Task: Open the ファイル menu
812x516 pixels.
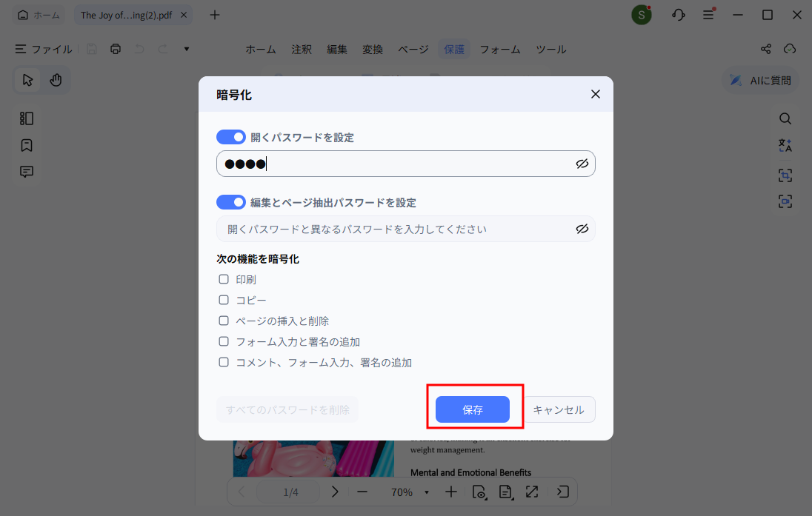Action: [43, 49]
